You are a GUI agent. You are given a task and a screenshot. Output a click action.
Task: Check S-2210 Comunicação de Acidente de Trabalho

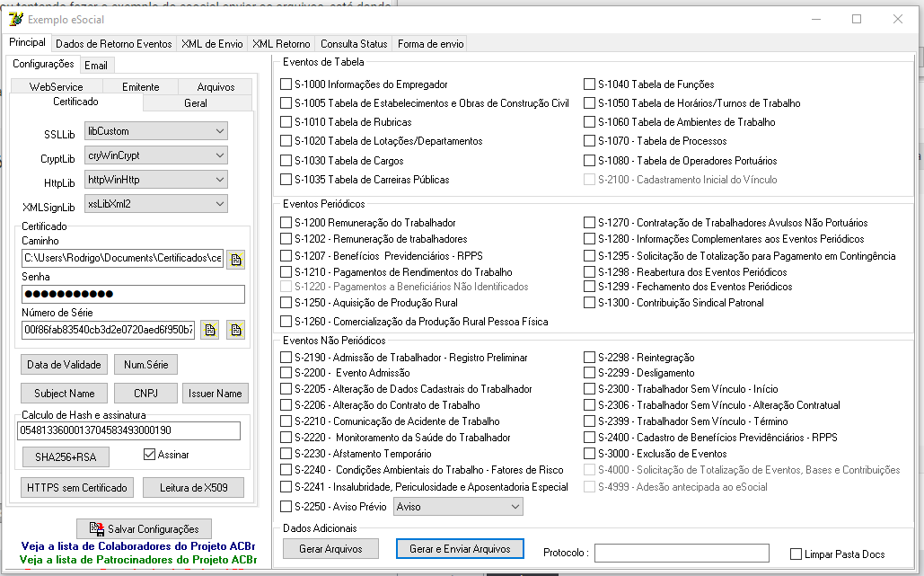(286, 421)
